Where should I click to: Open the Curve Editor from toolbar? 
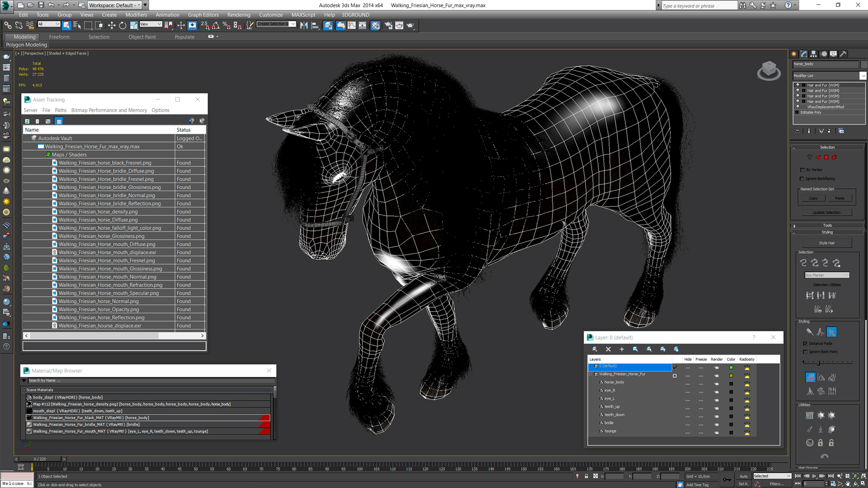coord(352,25)
